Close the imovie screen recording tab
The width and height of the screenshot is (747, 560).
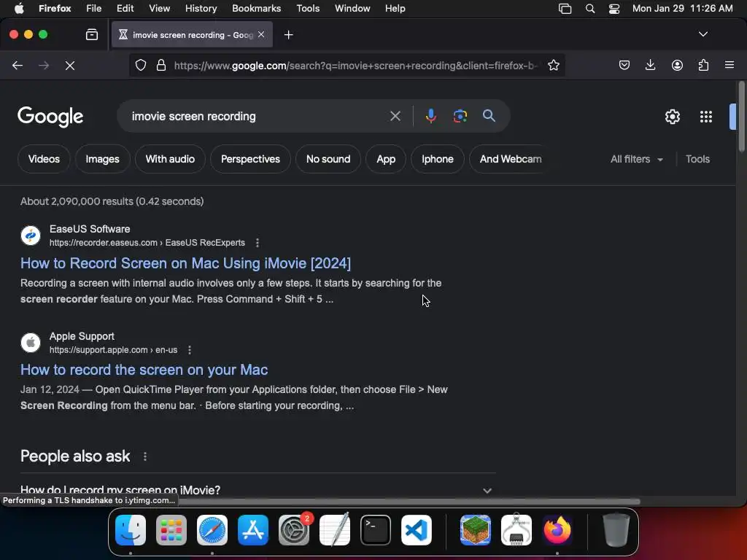(x=261, y=34)
